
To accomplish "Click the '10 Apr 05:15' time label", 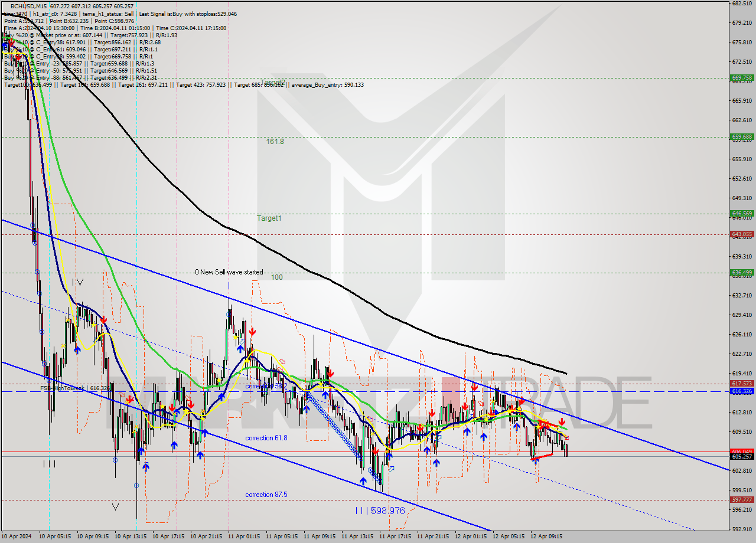I will (x=55, y=537).
